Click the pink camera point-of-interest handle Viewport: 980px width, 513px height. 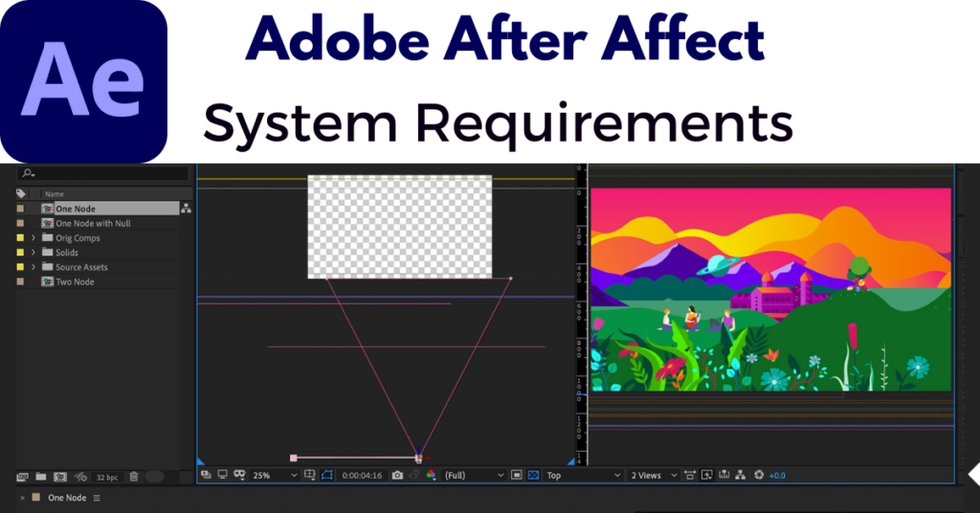[293, 458]
